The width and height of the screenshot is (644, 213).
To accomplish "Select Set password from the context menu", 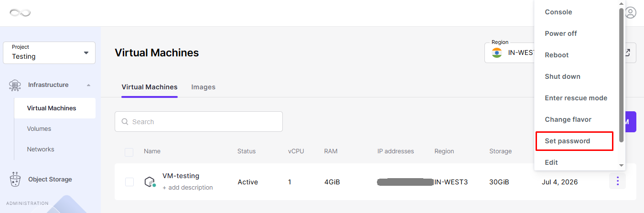I will point(574,141).
